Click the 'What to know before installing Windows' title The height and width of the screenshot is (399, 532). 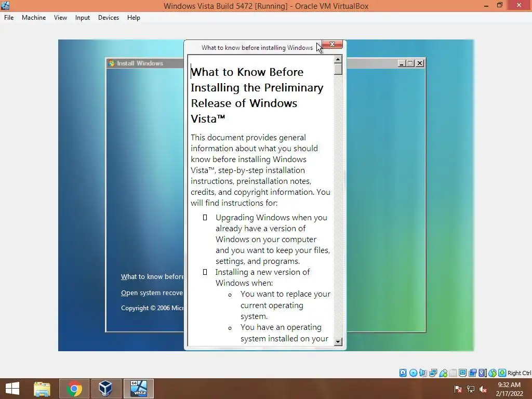point(257,48)
